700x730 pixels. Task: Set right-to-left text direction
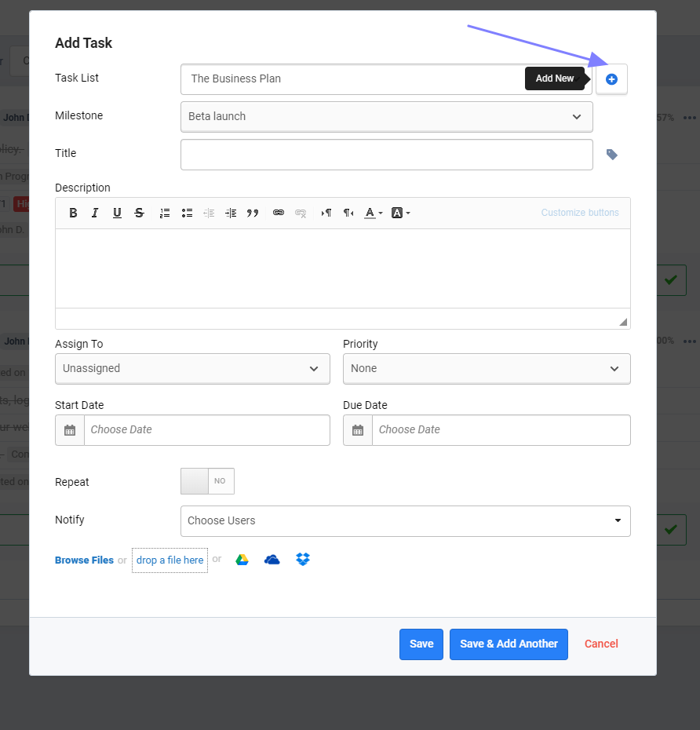pyautogui.click(x=348, y=214)
